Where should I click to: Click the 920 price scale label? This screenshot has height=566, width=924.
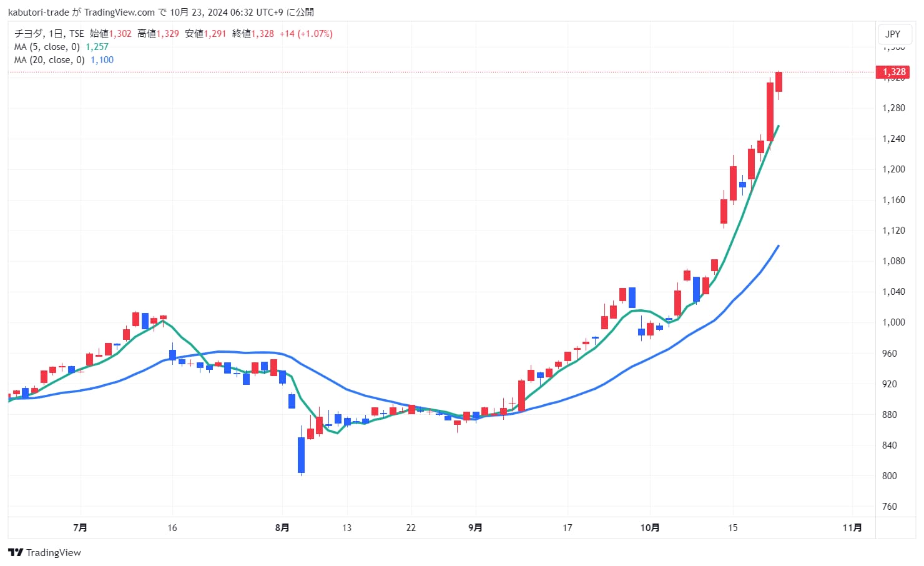click(890, 384)
